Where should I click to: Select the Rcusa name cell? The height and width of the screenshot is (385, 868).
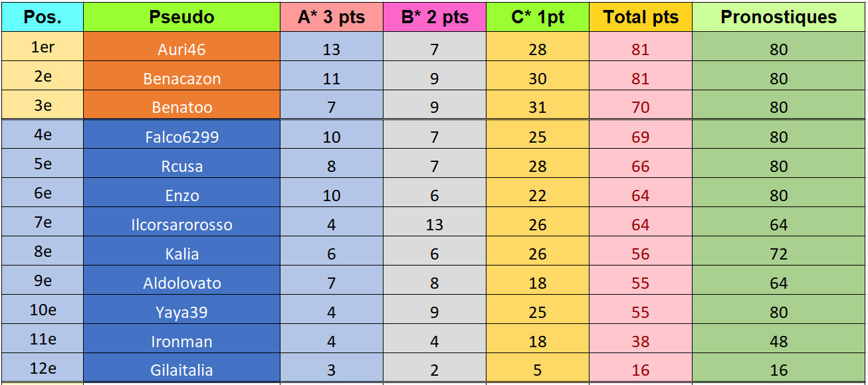tap(181, 166)
